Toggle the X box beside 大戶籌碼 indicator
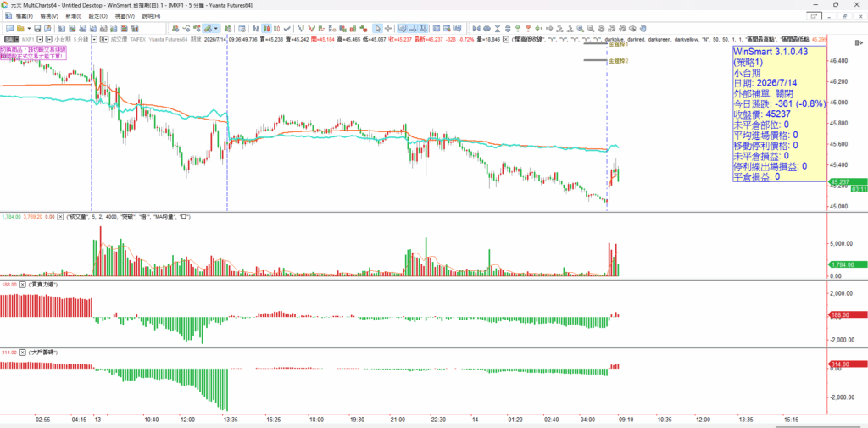The image size is (868, 428). [23, 352]
